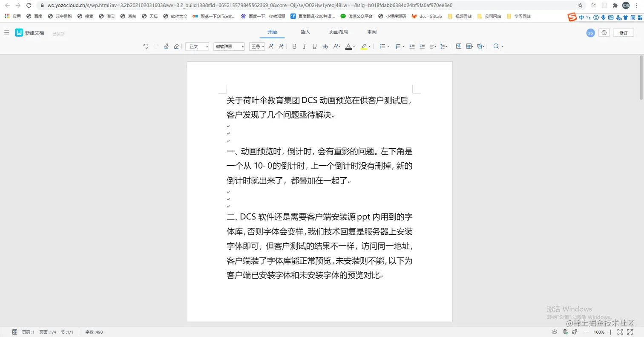Open text alignment options

(433, 46)
